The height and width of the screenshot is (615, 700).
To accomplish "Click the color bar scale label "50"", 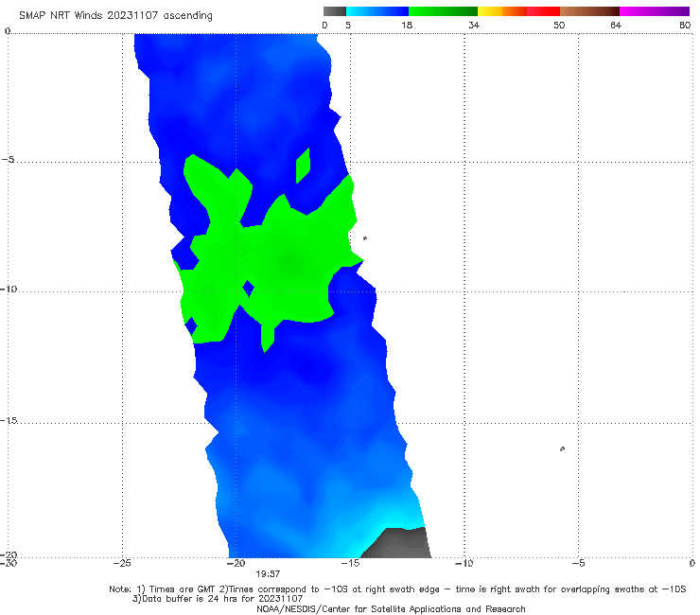I will point(559,26).
